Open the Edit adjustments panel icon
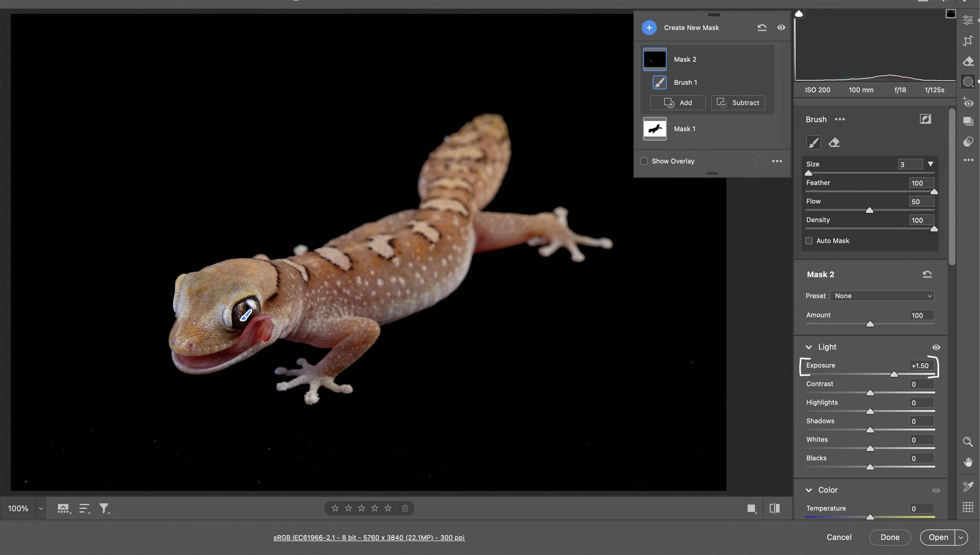 coord(968,20)
